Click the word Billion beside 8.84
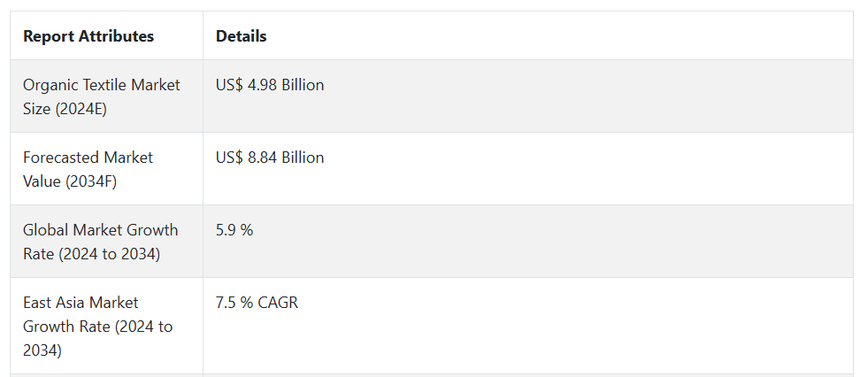The width and height of the screenshot is (868, 377). 303,158
